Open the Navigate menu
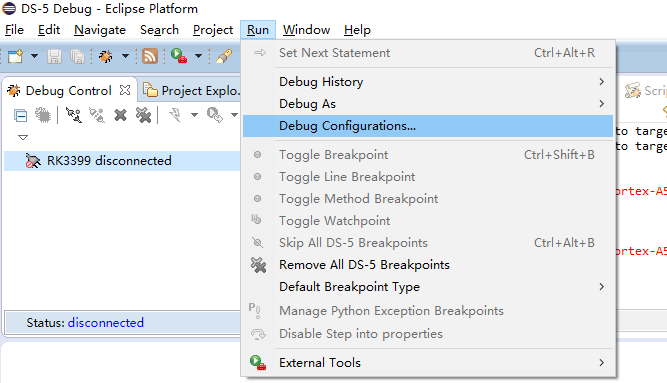The height and width of the screenshot is (383, 667). click(x=100, y=30)
